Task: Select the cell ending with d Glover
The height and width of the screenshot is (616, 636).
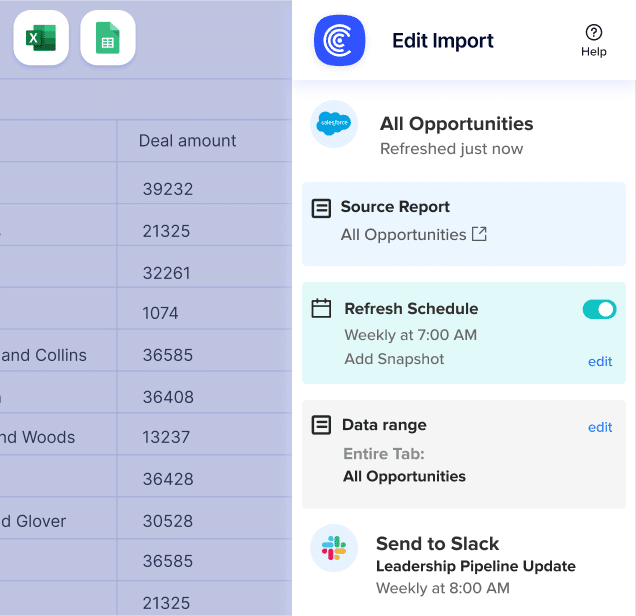Action: click(x=58, y=518)
